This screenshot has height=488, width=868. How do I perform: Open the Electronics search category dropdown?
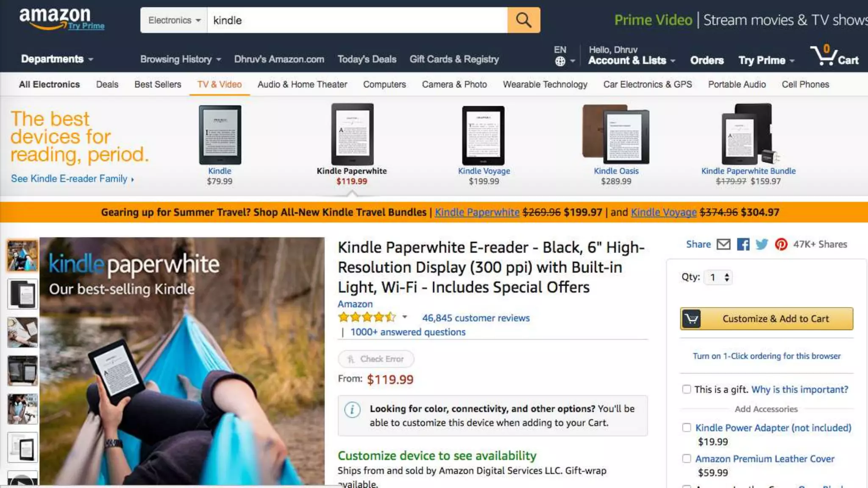tap(174, 20)
